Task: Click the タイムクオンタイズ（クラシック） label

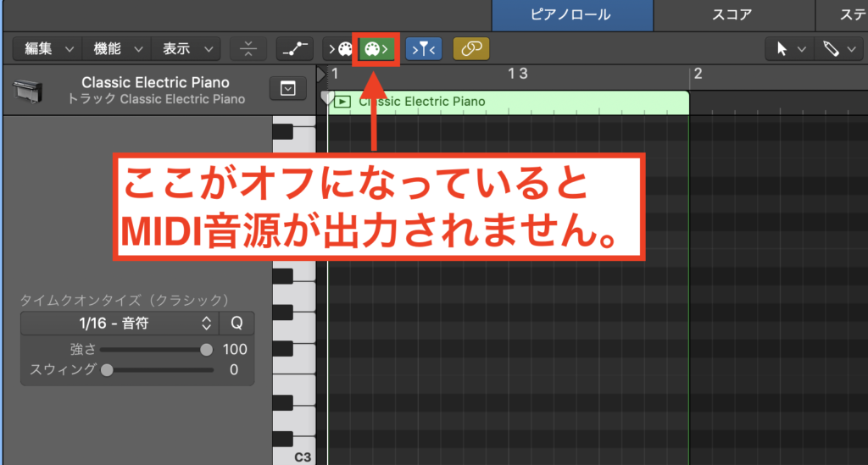Action: pyautogui.click(x=125, y=300)
